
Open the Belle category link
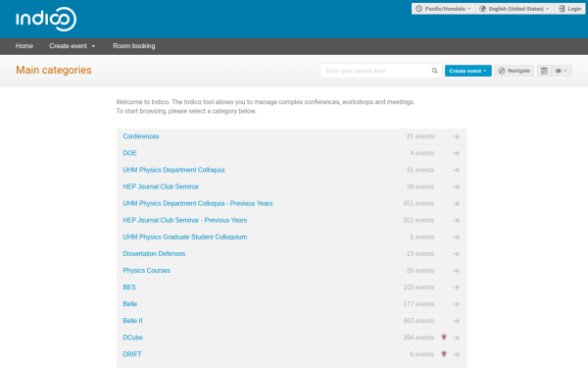tap(130, 304)
